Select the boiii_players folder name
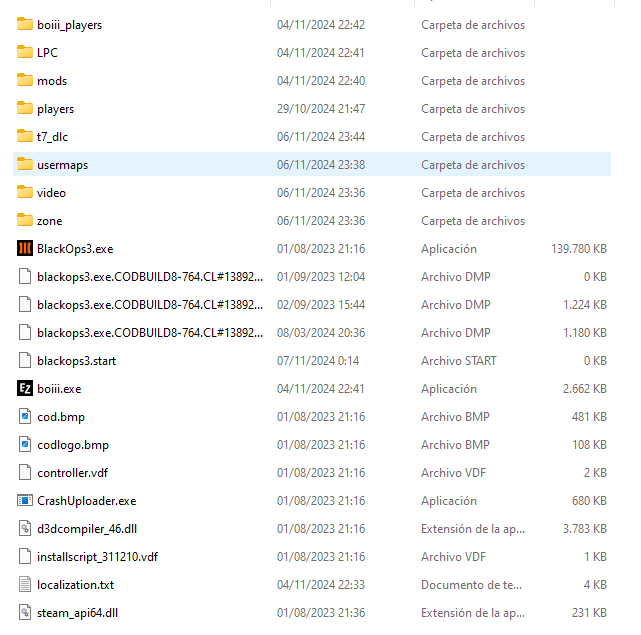This screenshot has height=635, width=641. (x=69, y=25)
